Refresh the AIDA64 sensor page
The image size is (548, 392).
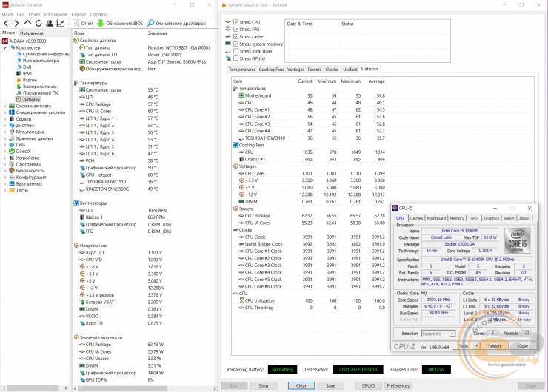coord(39,24)
